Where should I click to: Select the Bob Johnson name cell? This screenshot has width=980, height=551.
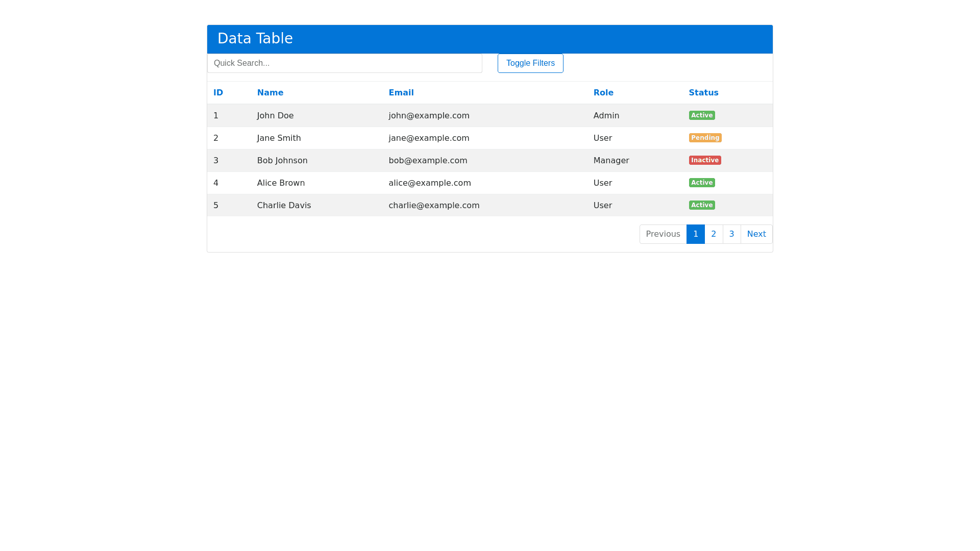point(282,161)
